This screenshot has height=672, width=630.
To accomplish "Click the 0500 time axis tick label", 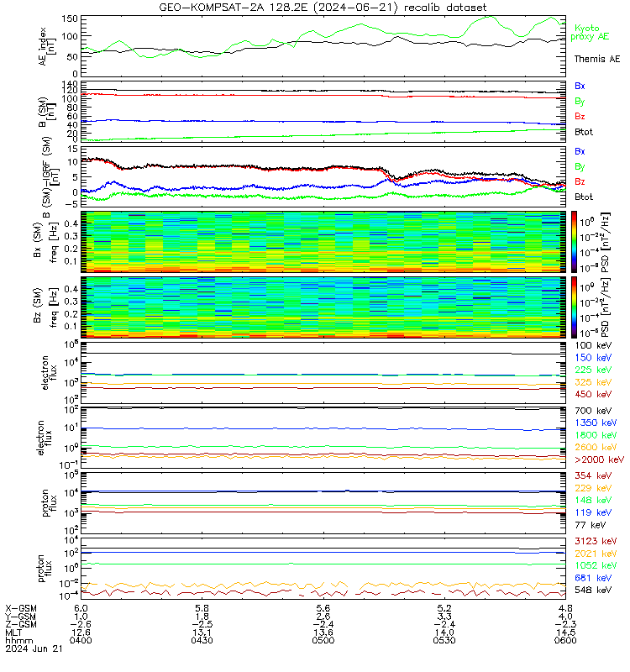I will [323, 640].
